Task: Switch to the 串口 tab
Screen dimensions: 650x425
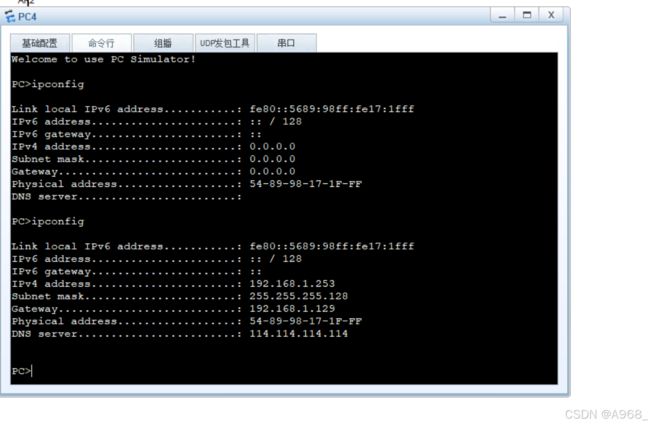Action: click(x=286, y=43)
